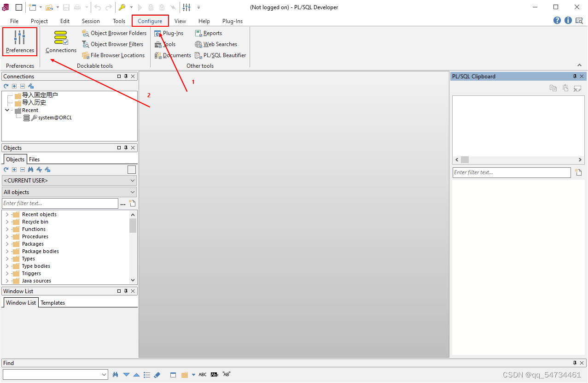Toggle the quoted "AB" search option
The height and width of the screenshot is (383, 588).
pos(226,375)
